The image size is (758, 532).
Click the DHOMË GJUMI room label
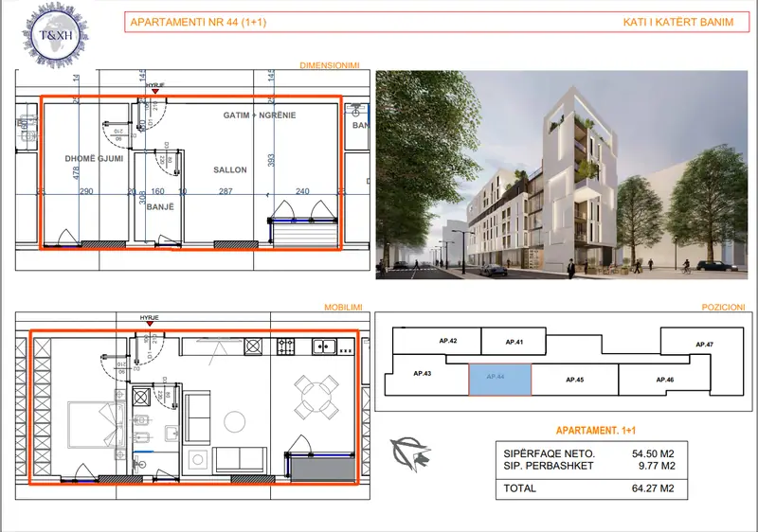point(94,158)
